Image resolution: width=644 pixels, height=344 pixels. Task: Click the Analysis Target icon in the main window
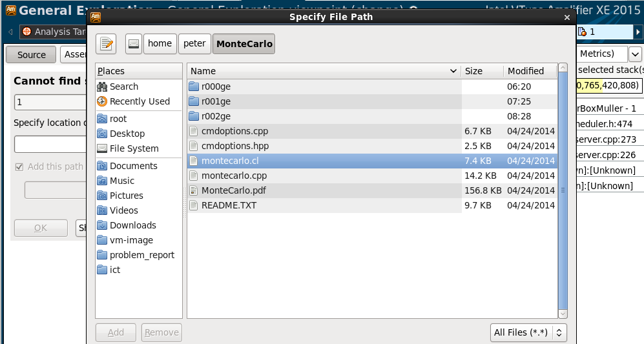26,31
